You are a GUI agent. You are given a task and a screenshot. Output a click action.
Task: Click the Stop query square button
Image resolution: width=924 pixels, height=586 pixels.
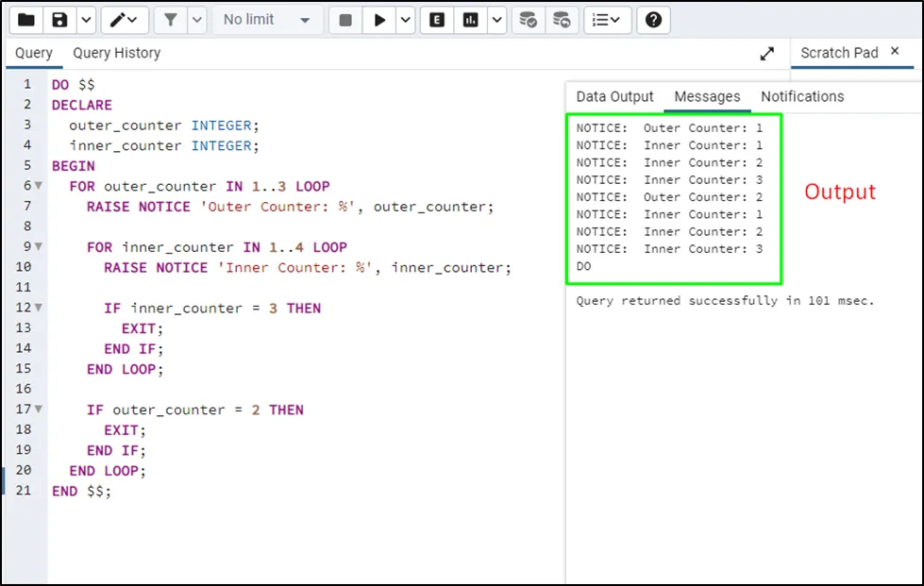point(345,20)
